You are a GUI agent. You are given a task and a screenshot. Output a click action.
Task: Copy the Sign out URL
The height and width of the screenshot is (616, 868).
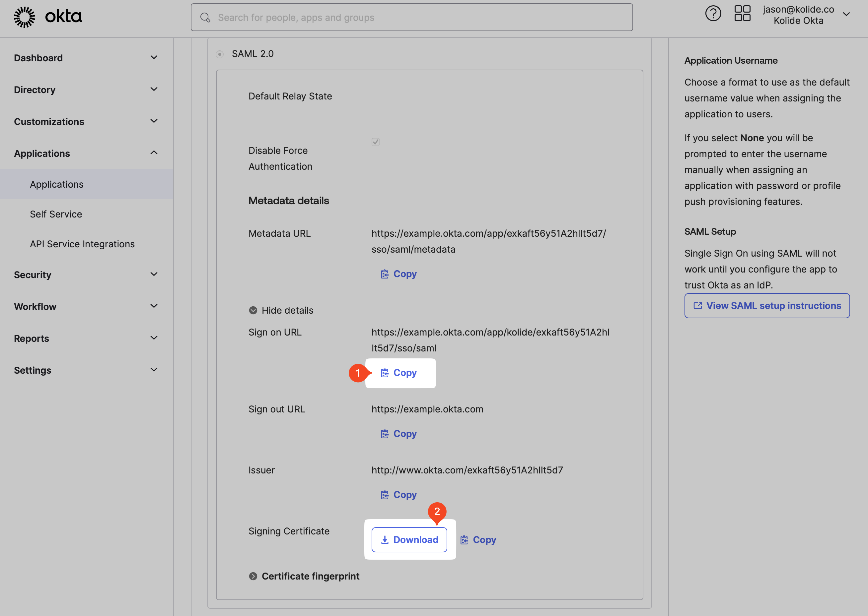click(398, 434)
